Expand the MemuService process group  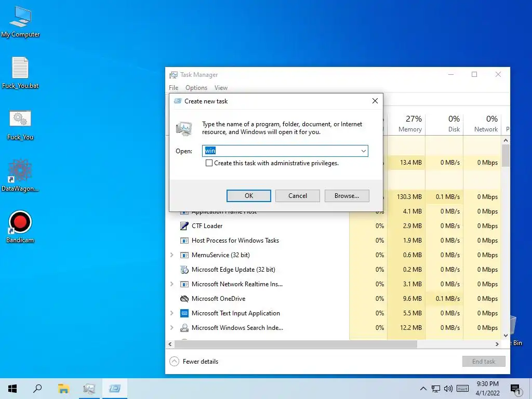[171, 255]
